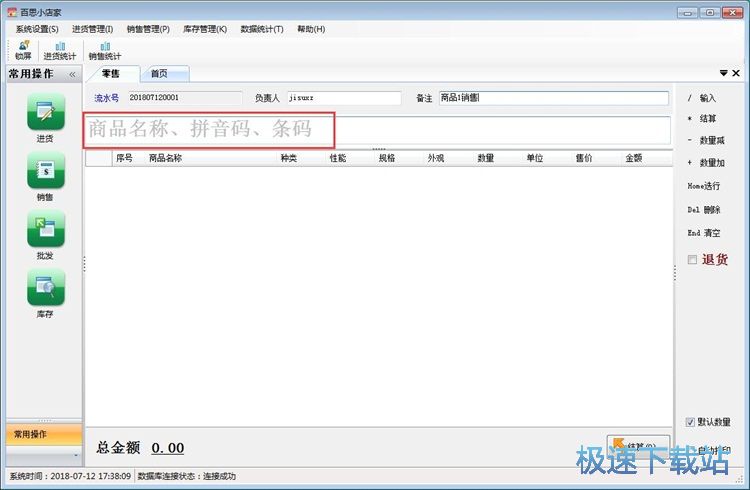The height and width of the screenshot is (490, 750).
Task: Focus the 备注 remarks input field
Action: [x=553, y=98]
